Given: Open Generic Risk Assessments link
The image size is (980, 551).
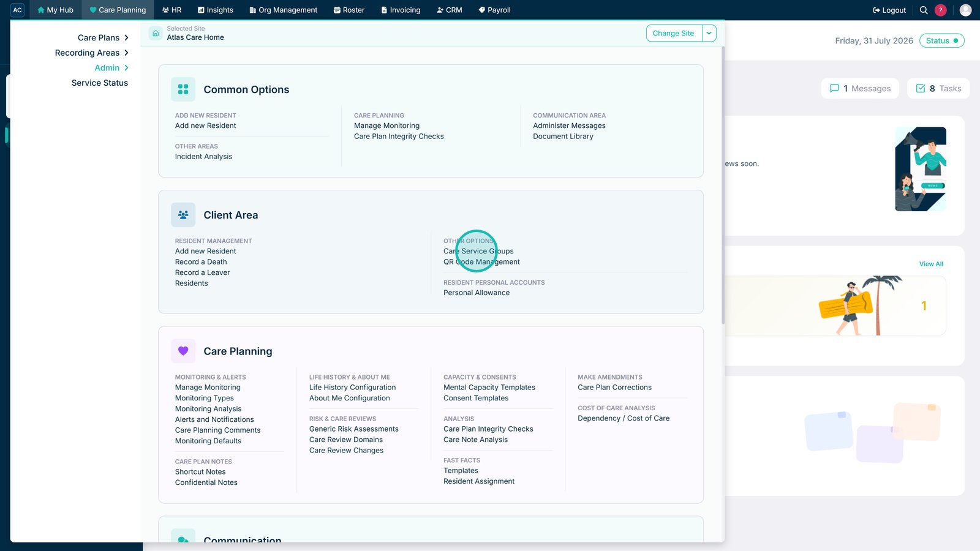Looking at the screenshot, I should (x=353, y=429).
